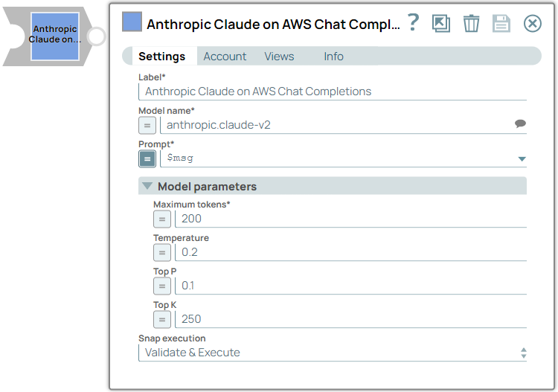Screen dimensions: 558x392
Task: Toggle expression button for Model name
Action: [x=147, y=126]
